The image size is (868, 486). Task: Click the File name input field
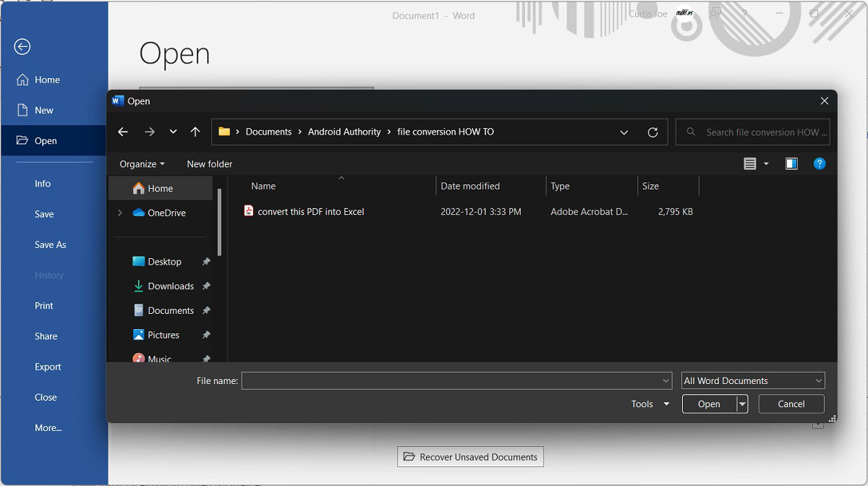pyautogui.click(x=451, y=380)
